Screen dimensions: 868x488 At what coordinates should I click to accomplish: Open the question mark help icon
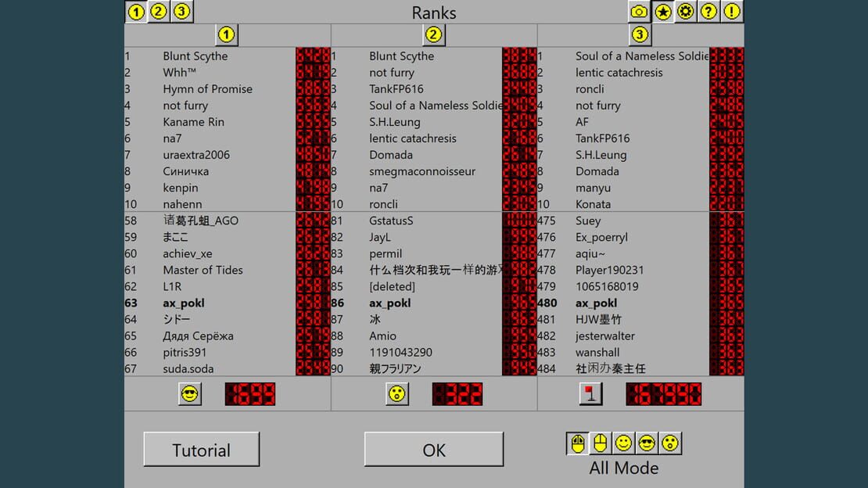708,12
